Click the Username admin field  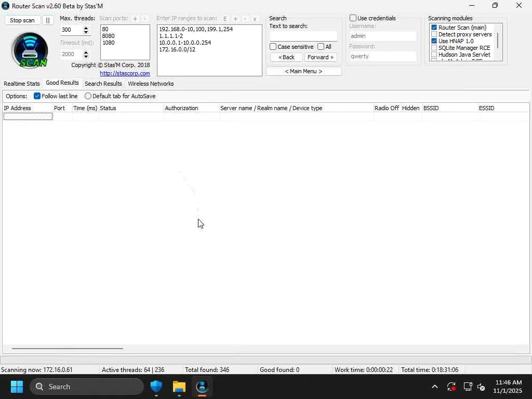382,36
